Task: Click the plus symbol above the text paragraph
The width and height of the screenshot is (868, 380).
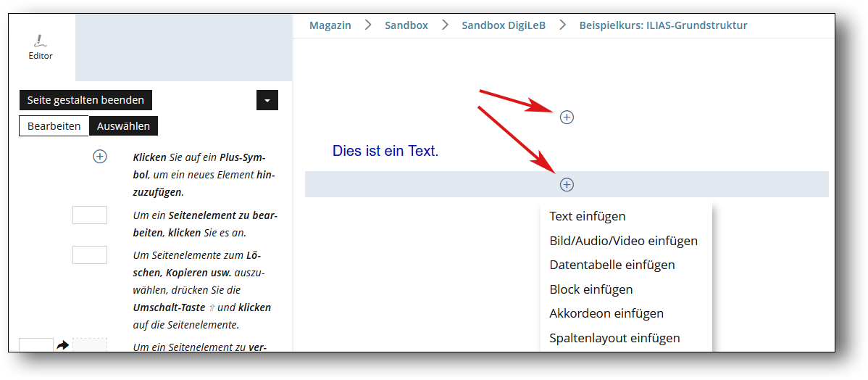Action: tap(567, 117)
